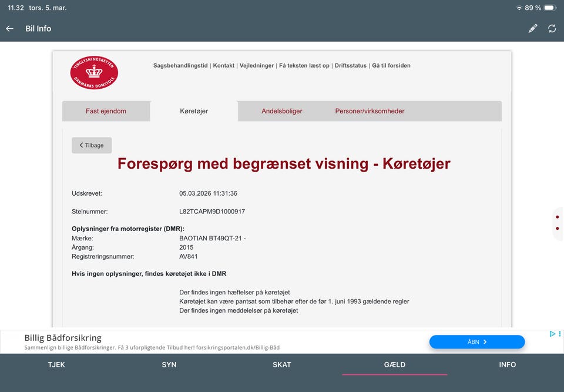The height and width of the screenshot is (392, 564).
Task: Select the Stelnummer value L82TCAPM9D1000917
Action: pos(212,212)
